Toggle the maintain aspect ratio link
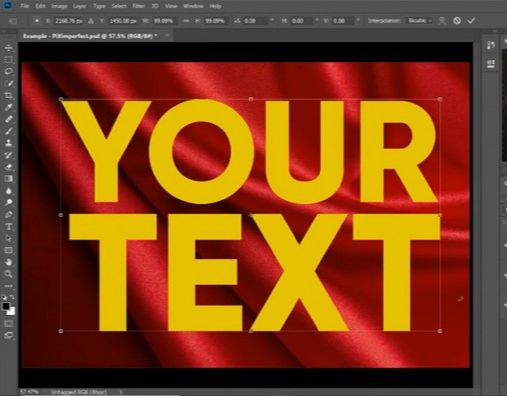The image size is (507, 396). click(186, 21)
